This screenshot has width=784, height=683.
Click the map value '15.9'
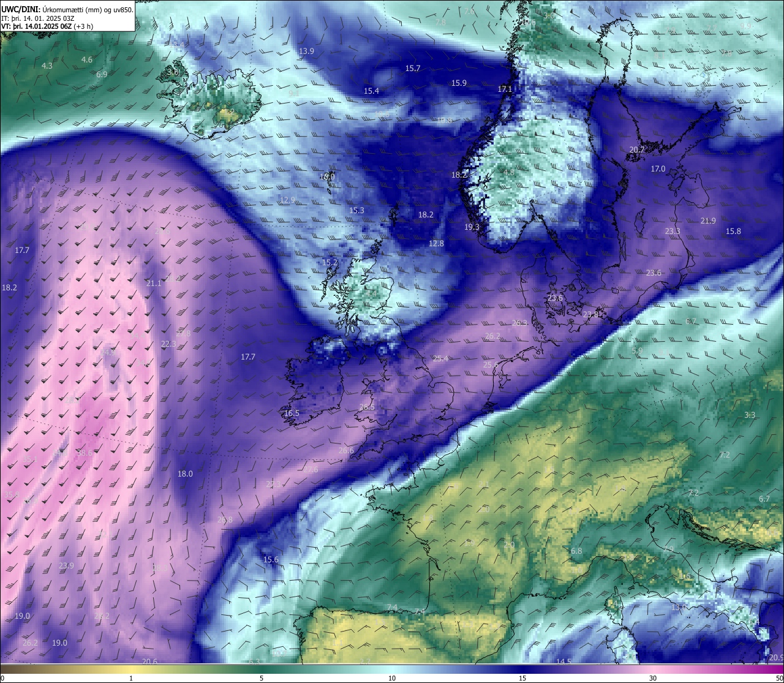459,83
